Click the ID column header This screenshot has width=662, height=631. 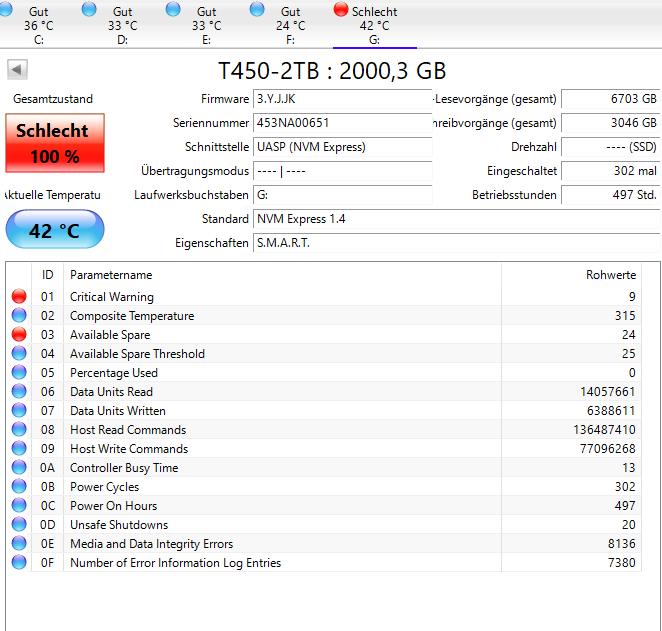pyautogui.click(x=47, y=275)
